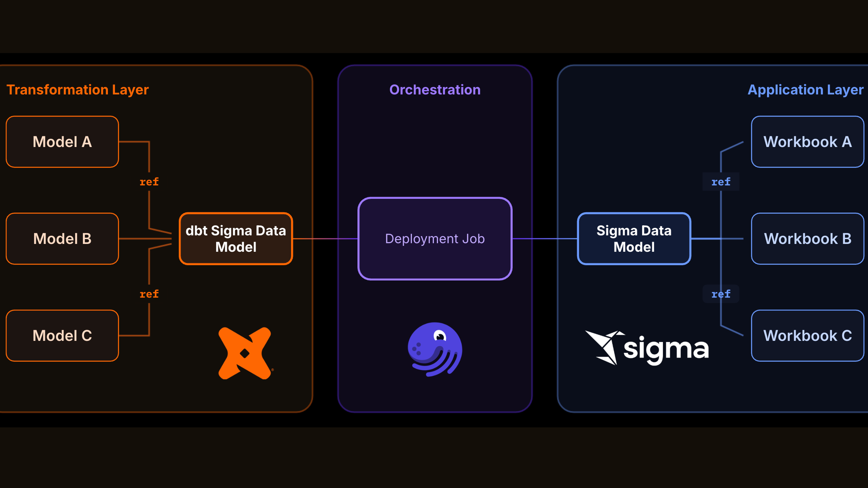Click the blue ref label below Workbook A
The height and width of the screenshot is (488, 868).
[x=721, y=182]
